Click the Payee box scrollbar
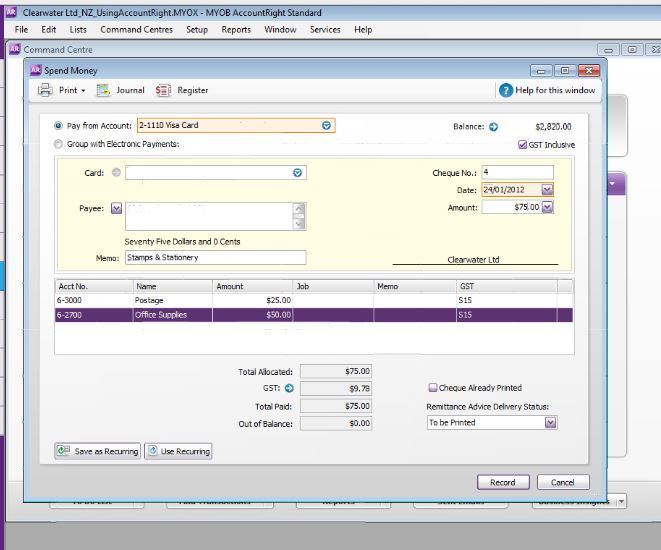 (x=299, y=216)
